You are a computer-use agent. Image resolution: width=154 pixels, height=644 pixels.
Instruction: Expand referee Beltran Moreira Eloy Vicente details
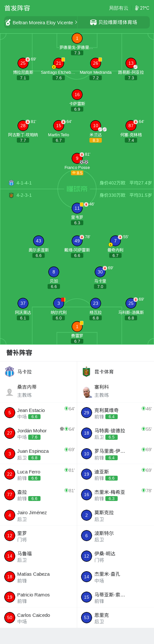41,22
